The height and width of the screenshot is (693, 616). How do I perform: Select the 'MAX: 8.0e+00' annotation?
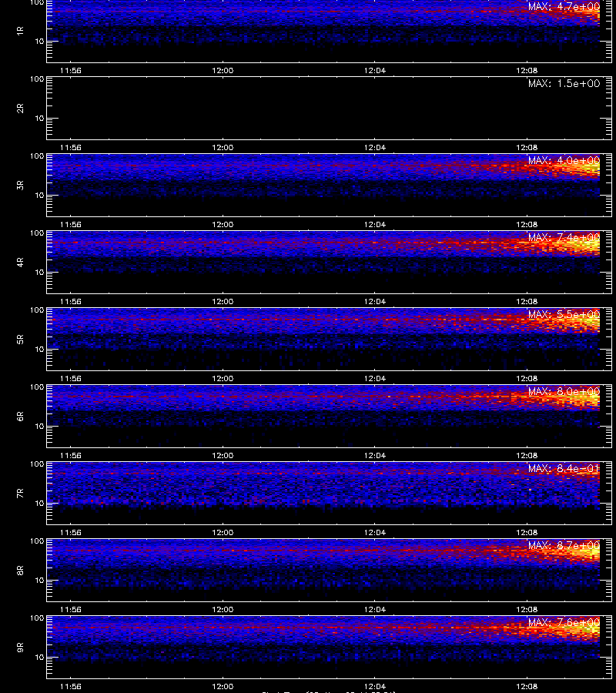564,392
